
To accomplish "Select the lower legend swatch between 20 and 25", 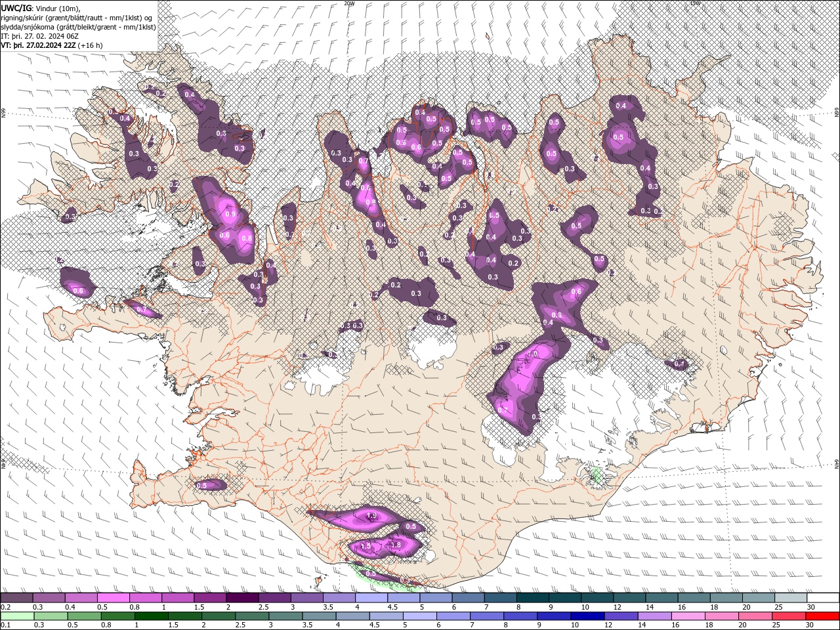I will point(754,616).
